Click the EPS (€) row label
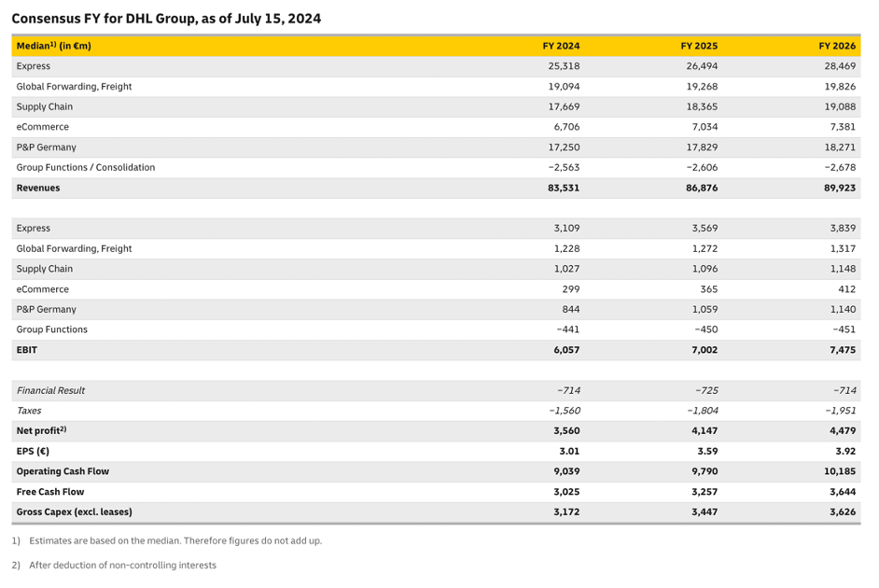This screenshot has height=588, width=879. [x=34, y=451]
